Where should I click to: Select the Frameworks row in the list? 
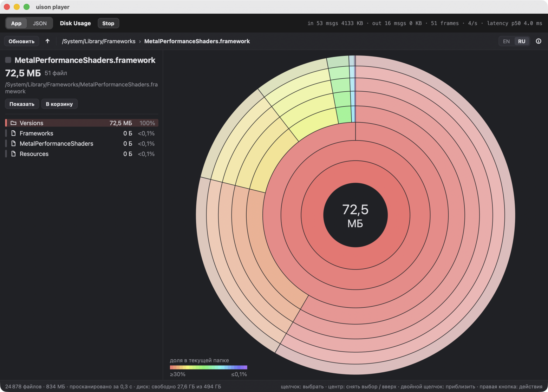point(81,133)
